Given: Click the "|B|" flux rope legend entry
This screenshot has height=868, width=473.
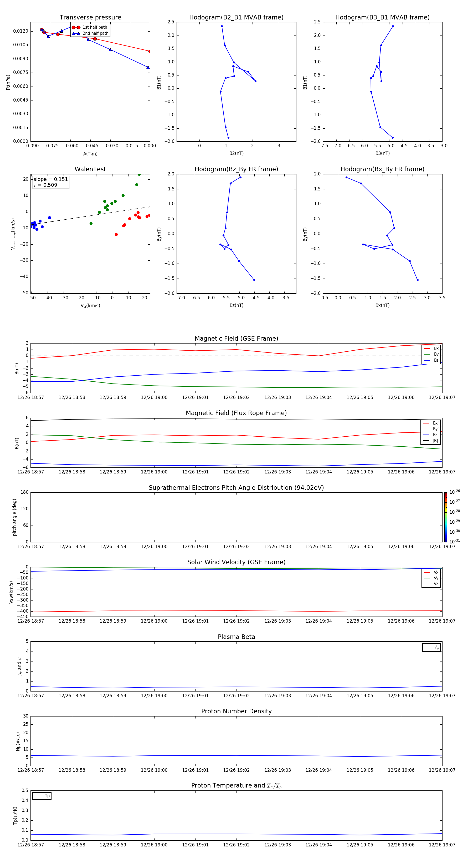Looking at the screenshot, I should coord(431,441).
